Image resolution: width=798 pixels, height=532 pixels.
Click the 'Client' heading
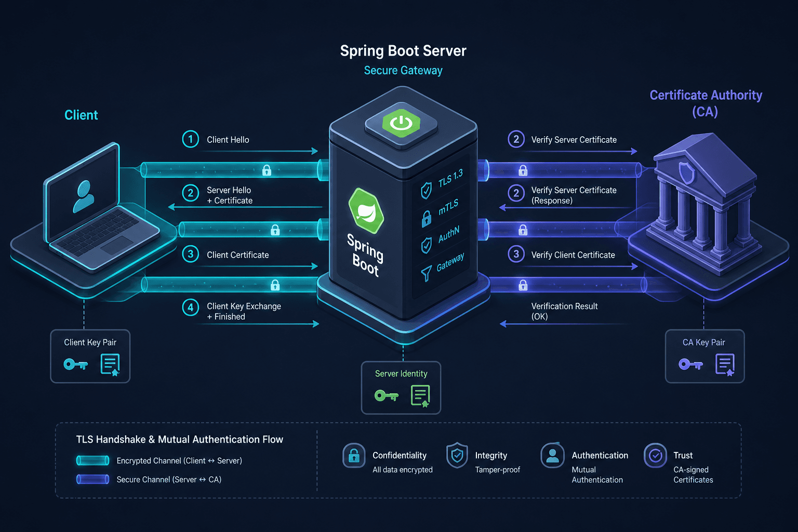[81, 115]
